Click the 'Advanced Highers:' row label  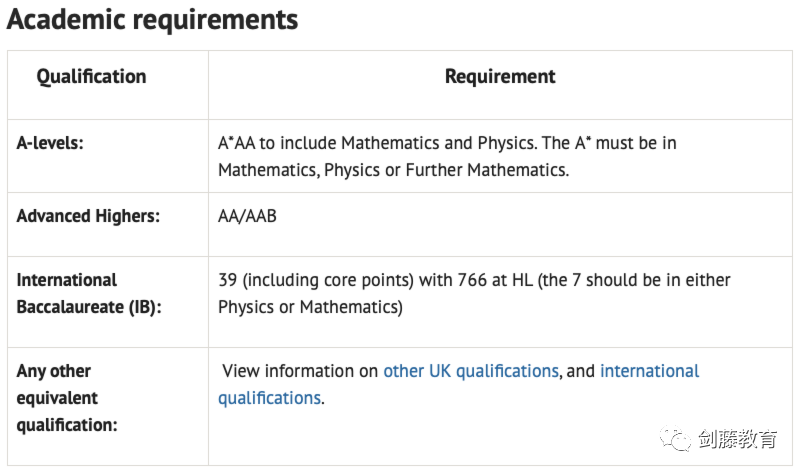click(88, 216)
